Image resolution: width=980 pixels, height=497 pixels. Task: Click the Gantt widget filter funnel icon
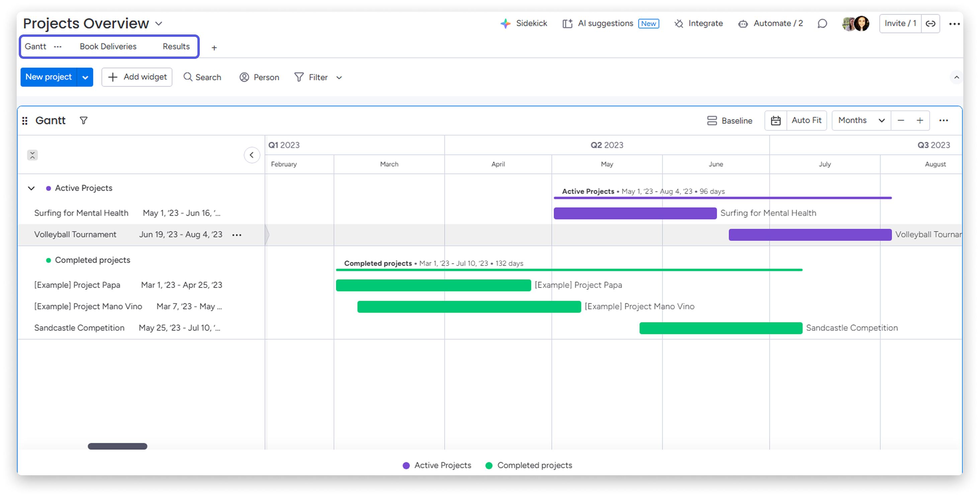pos(83,120)
